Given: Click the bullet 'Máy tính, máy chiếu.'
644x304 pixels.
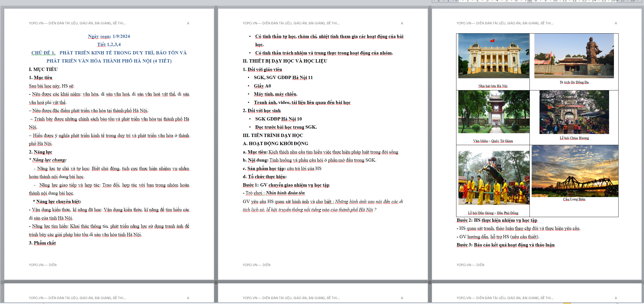Looking at the screenshot, I should point(276,94).
